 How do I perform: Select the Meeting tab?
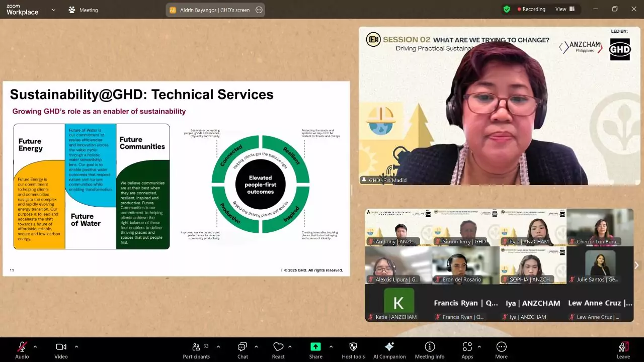click(x=84, y=10)
